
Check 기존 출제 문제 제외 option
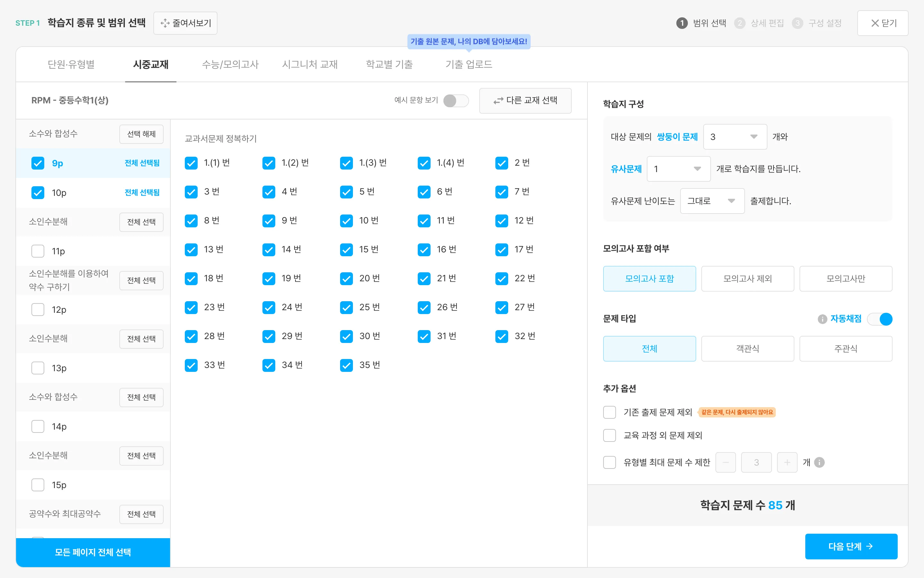click(x=609, y=413)
